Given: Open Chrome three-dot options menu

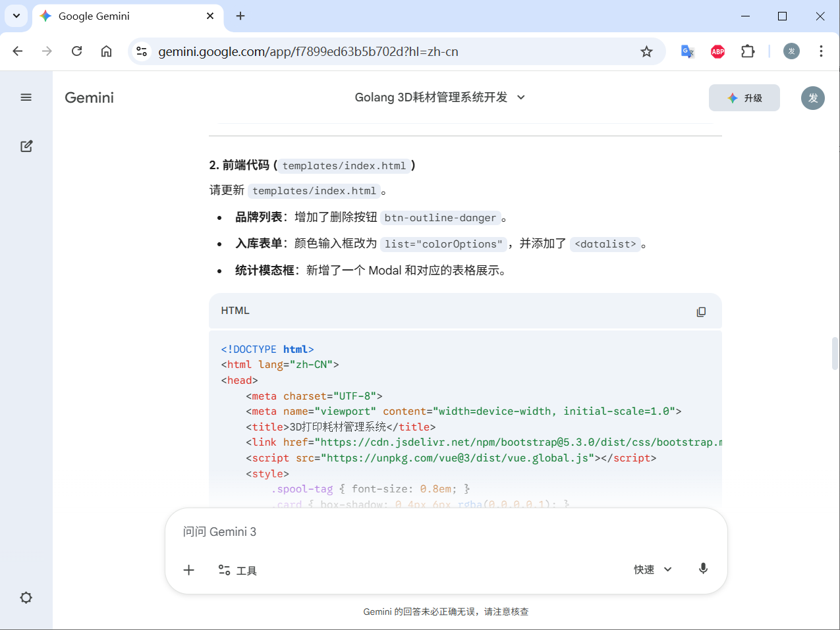Looking at the screenshot, I should [x=821, y=51].
